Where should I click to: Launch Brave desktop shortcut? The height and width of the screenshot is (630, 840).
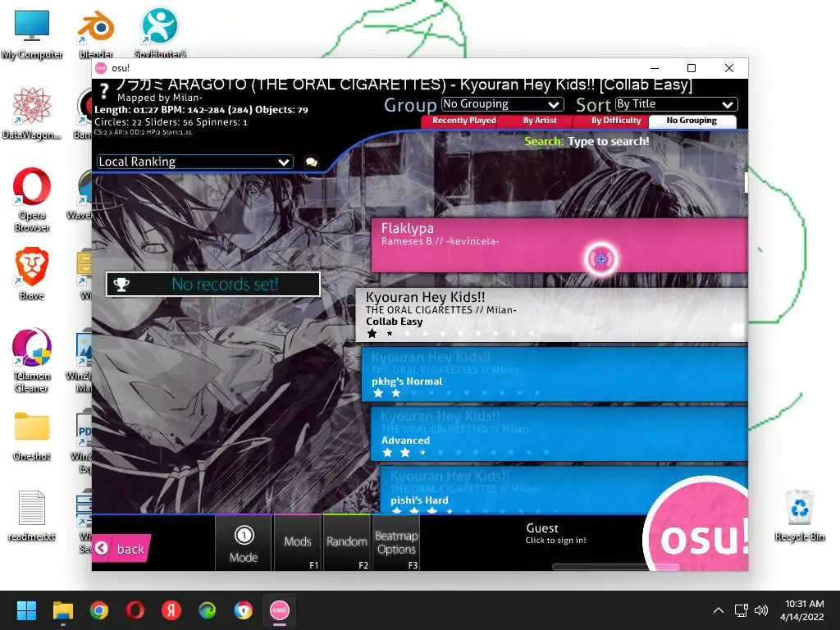click(32, 274)
